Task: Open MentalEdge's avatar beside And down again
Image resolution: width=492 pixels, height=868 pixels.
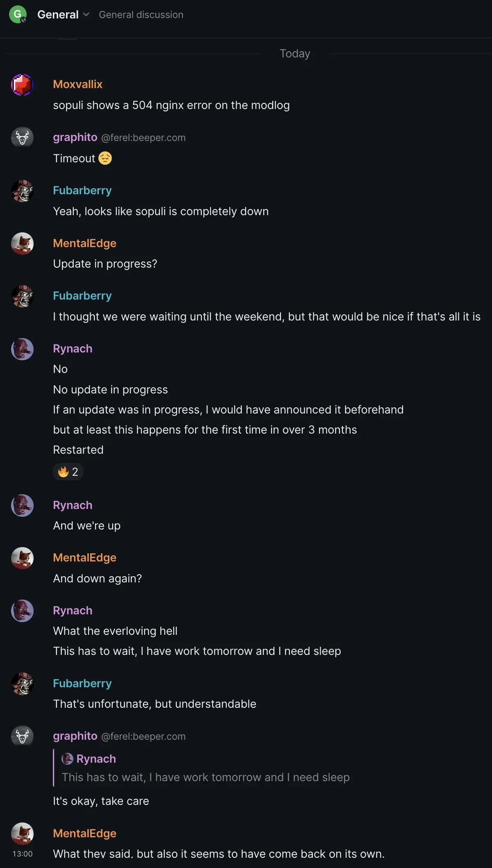Action: click(22, 558)
